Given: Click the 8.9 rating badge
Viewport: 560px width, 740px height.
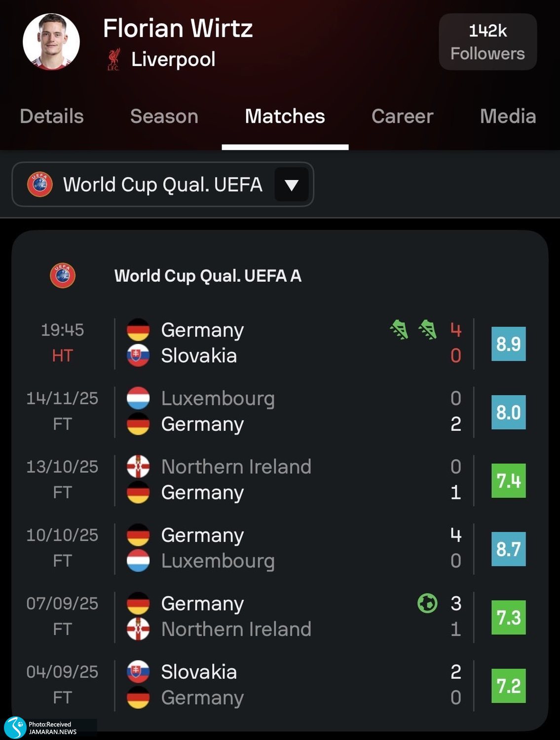Looking at the screenshot, I should [x=508, y=344].
